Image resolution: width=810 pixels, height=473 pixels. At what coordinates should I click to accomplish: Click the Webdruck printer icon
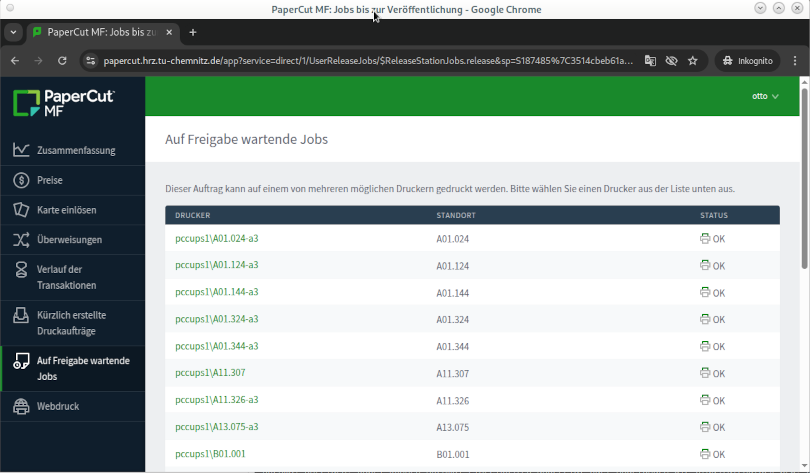[20, 406]
